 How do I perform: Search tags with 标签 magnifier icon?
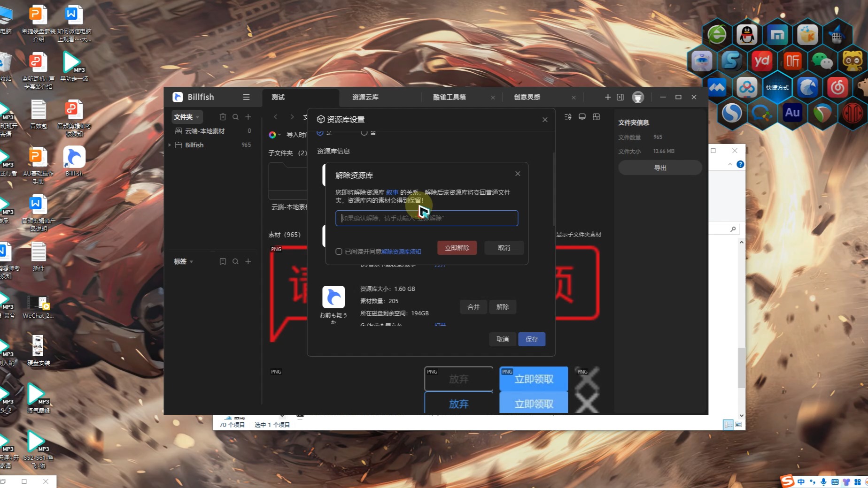point(235,261)
